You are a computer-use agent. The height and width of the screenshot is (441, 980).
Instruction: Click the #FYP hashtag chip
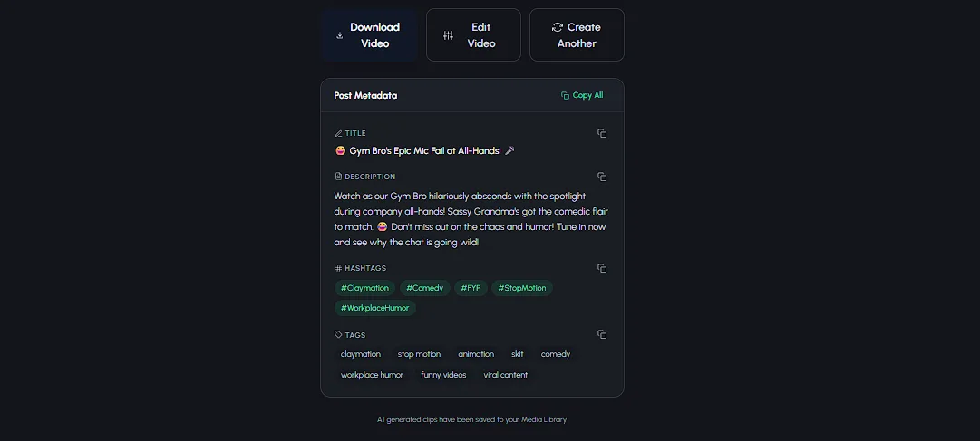tap(471, 288)
